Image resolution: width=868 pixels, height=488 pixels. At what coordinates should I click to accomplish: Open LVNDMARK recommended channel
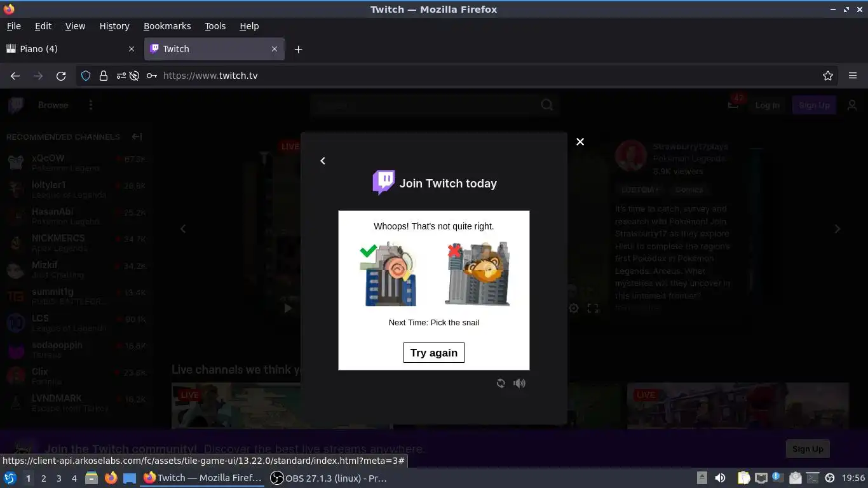click(76, 403)
